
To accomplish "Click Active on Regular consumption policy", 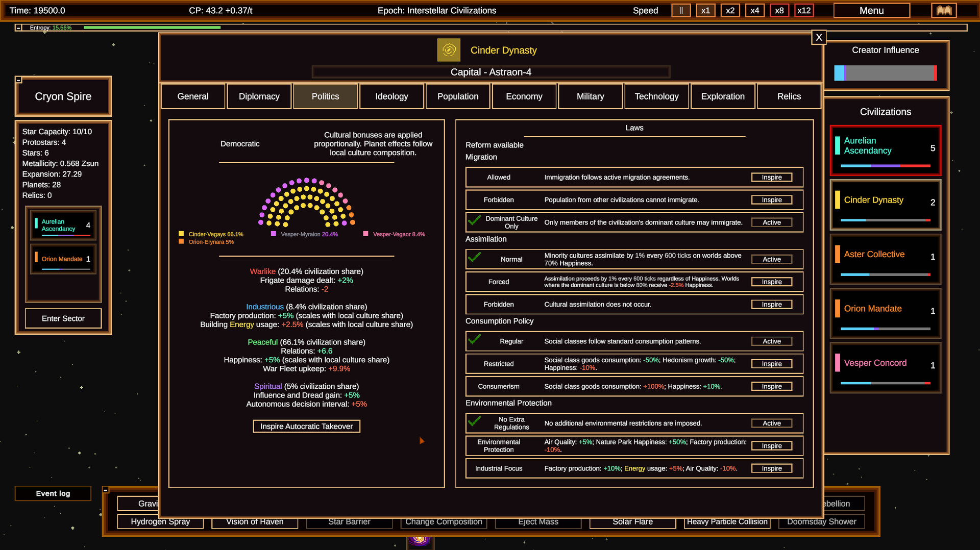I will click(772, 341).
